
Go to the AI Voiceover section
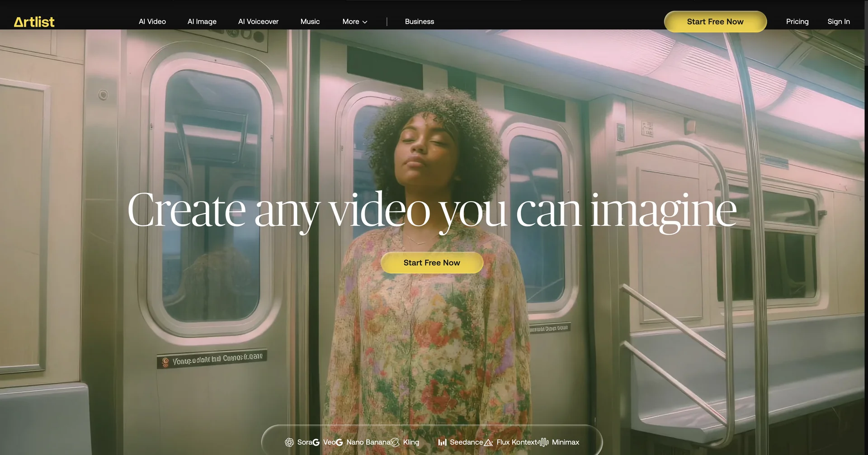point(258,22)
